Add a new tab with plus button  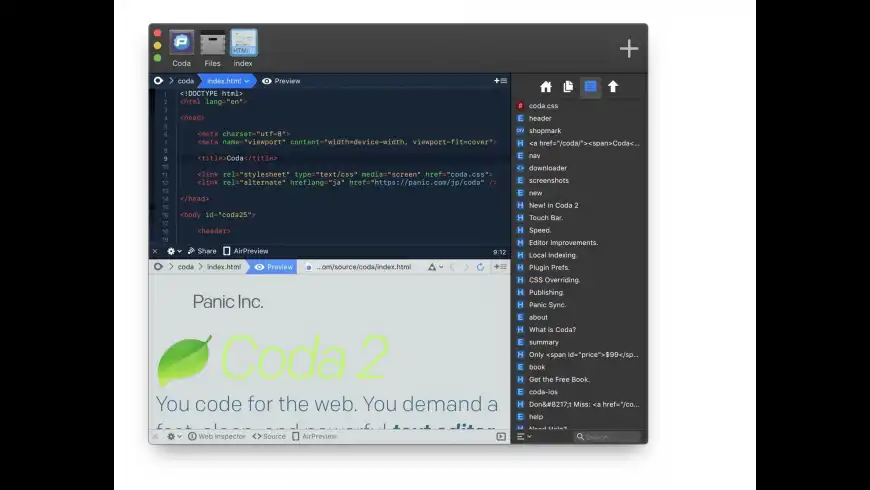pos(629,49)
